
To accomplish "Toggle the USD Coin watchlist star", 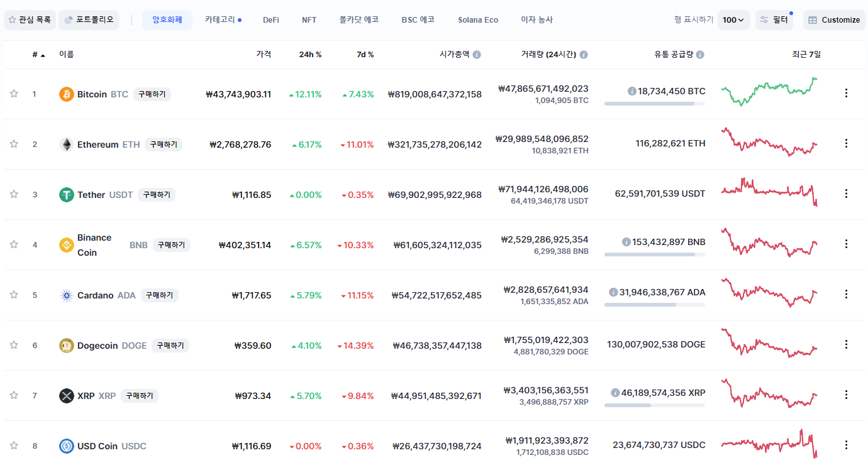I will click(14, 445).
